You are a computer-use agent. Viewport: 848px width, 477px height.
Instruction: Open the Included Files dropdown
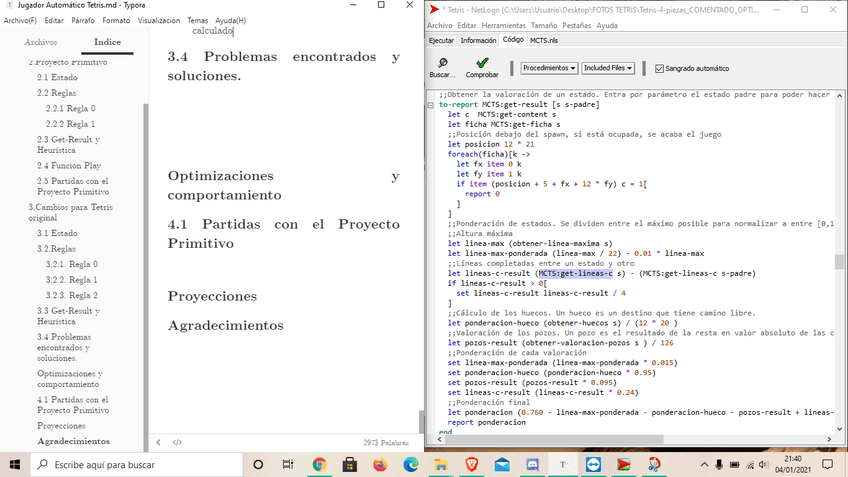click(x=608, y=68)
